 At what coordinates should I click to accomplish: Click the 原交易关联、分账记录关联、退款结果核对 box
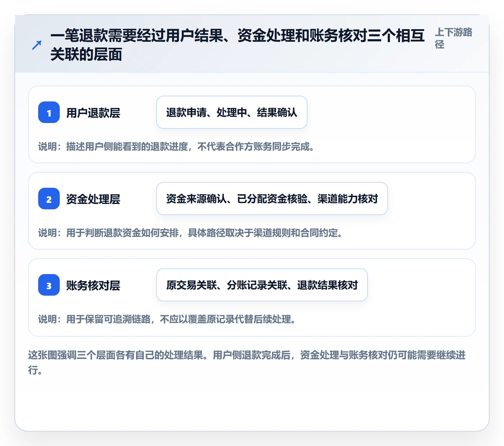coord(262,285)
